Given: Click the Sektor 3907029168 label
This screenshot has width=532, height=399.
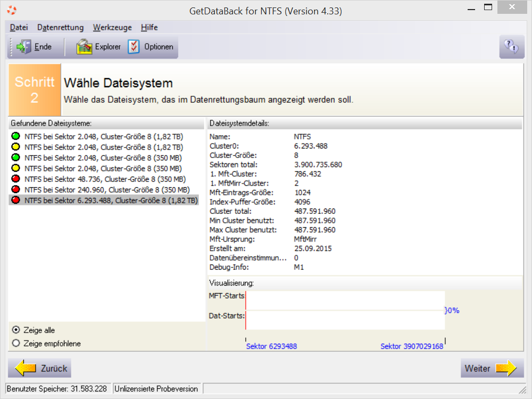Looking at the screenshot, I should click(x=412, y=346).
